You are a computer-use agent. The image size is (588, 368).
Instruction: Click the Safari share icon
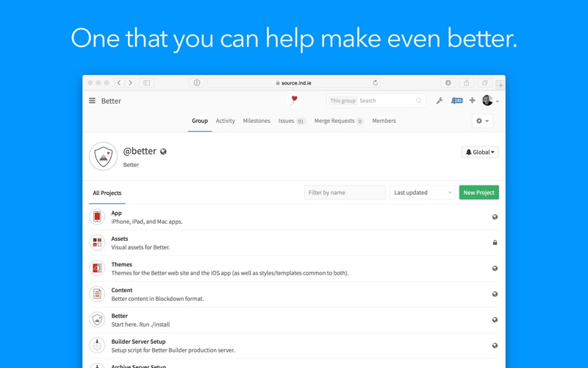coord(466,83)
